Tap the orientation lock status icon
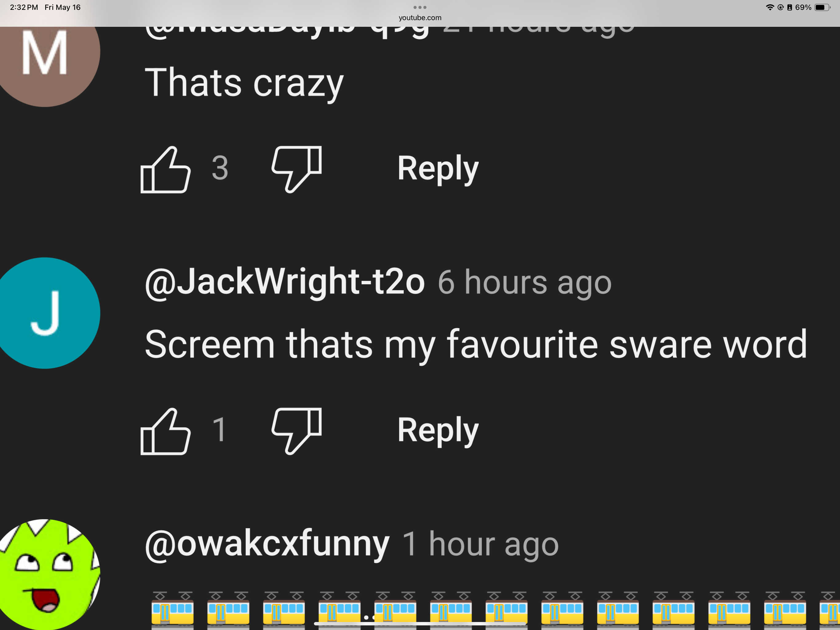This screenshot has height=630, width=840. coord(780,7)
